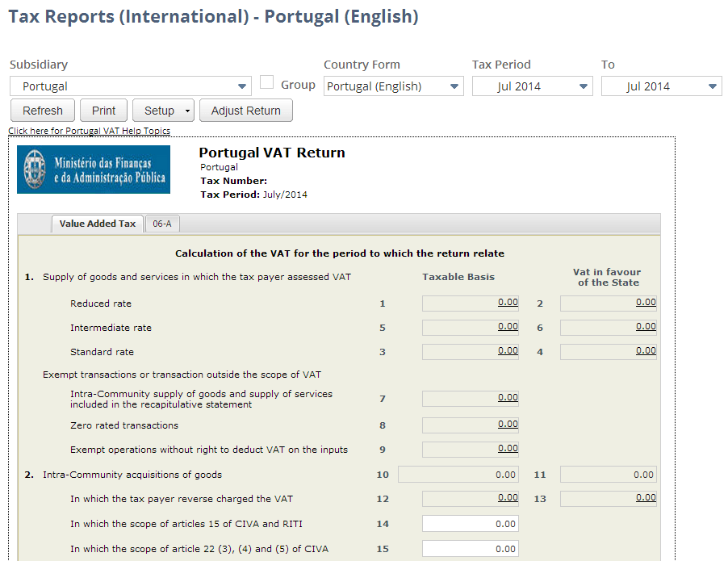This screenshot has width=728, height=561.
Task: Click Ministério das Finanças logo image
Action: [x=94, y=170]
